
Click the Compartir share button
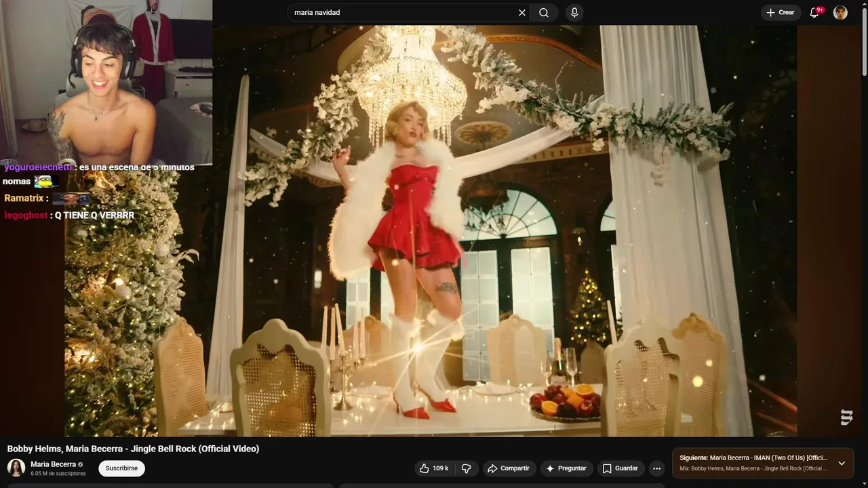pos(509,468)
